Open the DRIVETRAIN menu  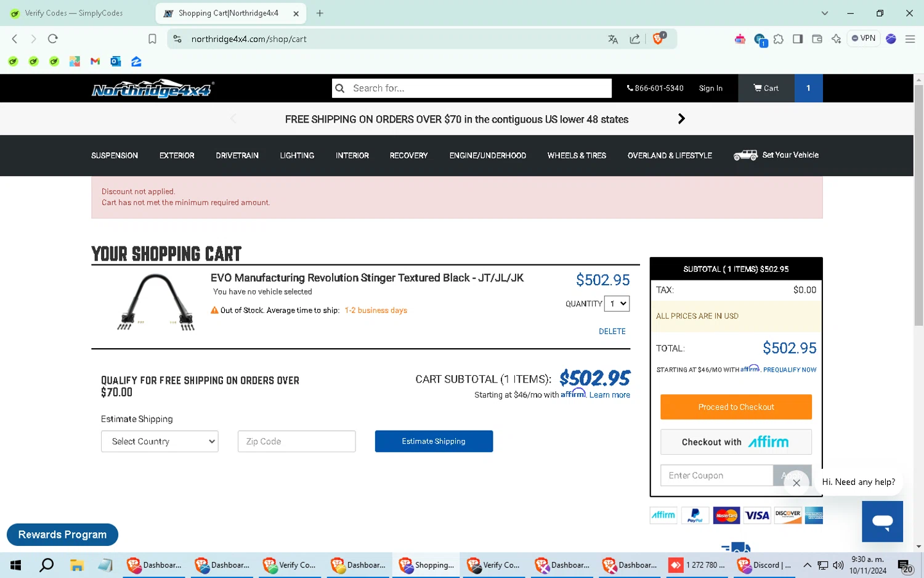click(237, 155)
